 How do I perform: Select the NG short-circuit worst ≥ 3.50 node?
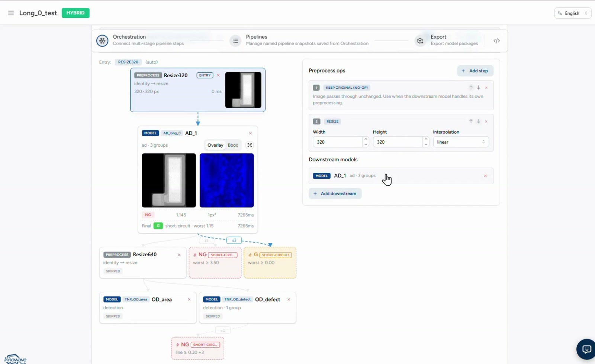click(x=215, y=263)
